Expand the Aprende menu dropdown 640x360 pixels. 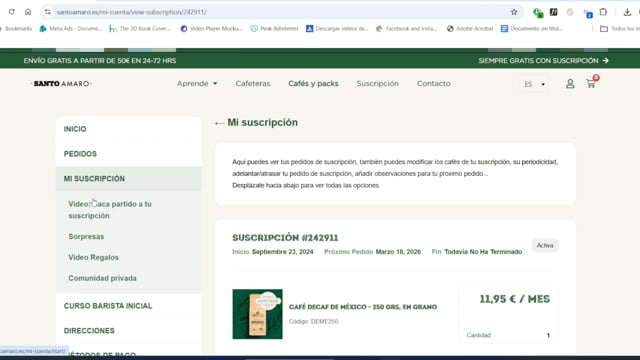(x=197, y=84)
